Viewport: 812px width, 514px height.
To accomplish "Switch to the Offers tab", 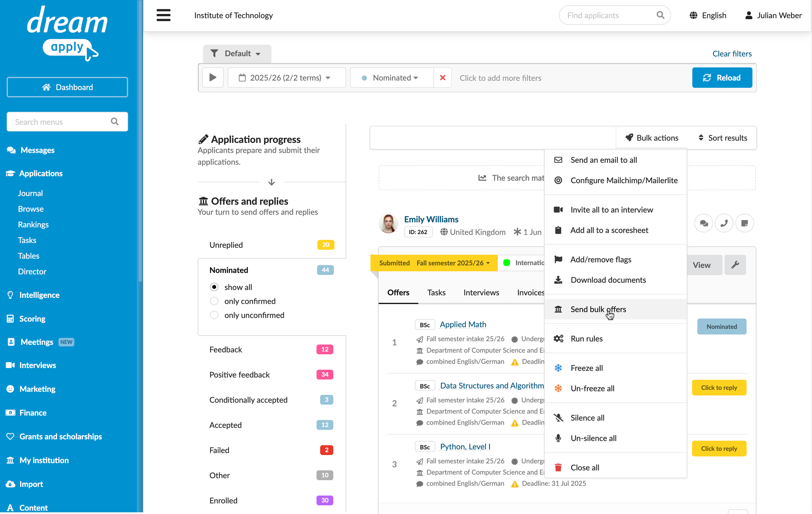I will pos(398,293).
